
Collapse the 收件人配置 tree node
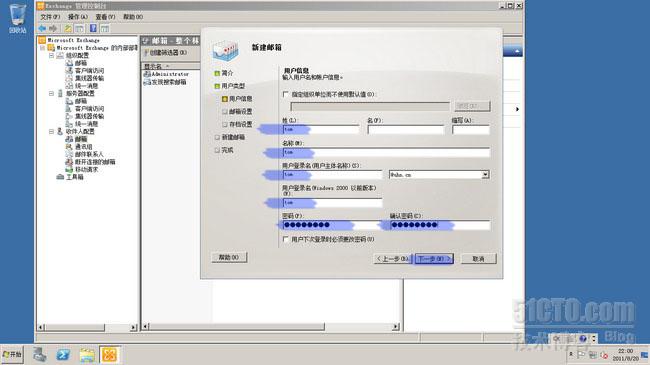(x=51, y=131)
